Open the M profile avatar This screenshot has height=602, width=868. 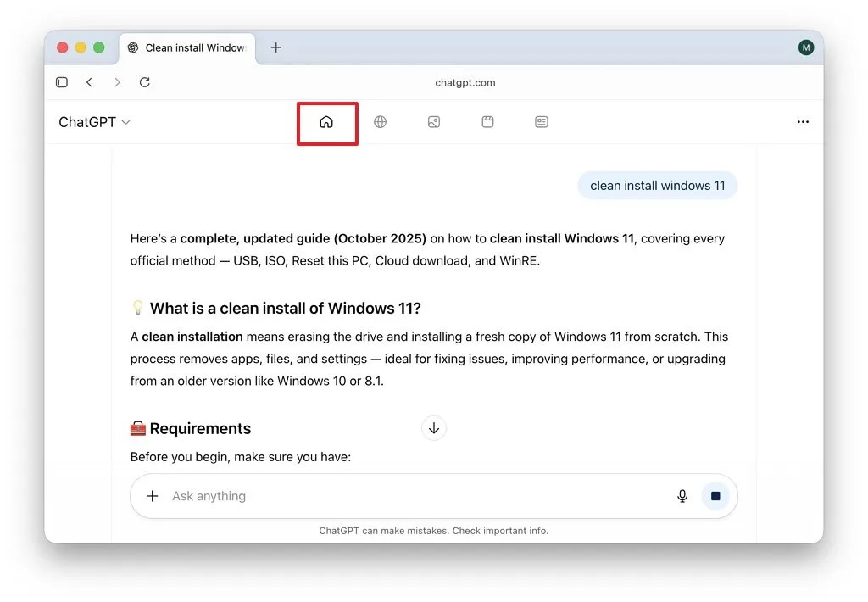point(806,47)
